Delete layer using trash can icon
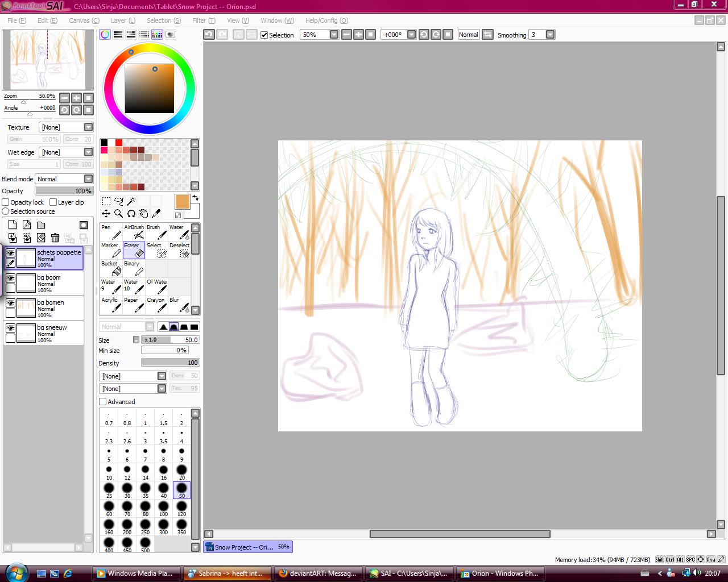Image resolution: width=728 pixels, height=582 pixels. 55,238
